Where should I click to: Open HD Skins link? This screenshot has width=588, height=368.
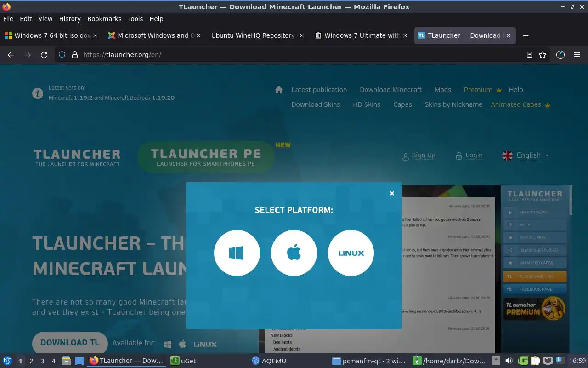(x=367, y=104)
